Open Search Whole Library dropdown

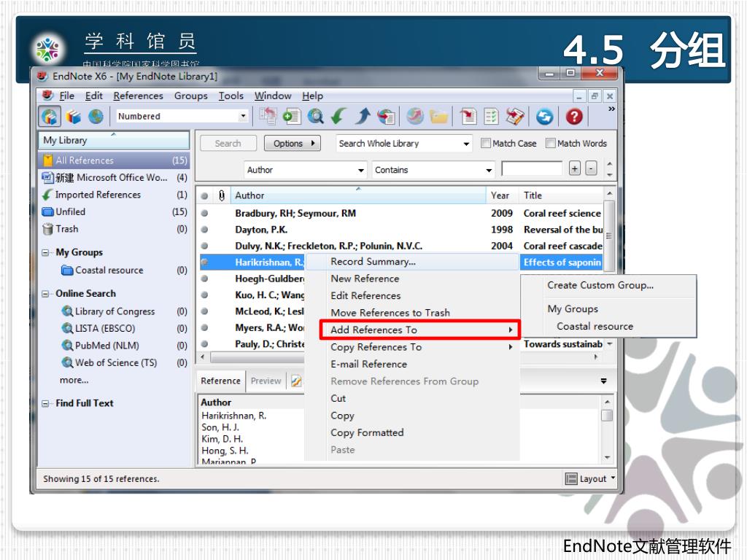(x=466, y=144)
